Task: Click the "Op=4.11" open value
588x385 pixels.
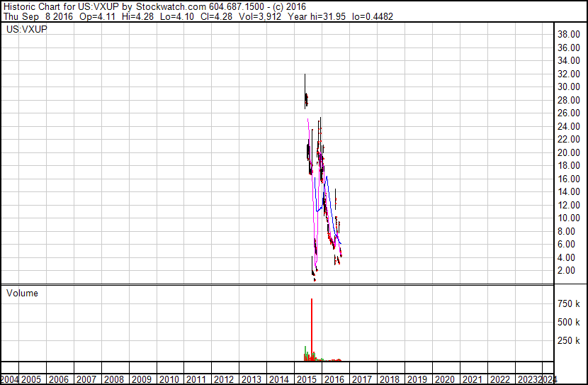Action: (x=97, y=16)
